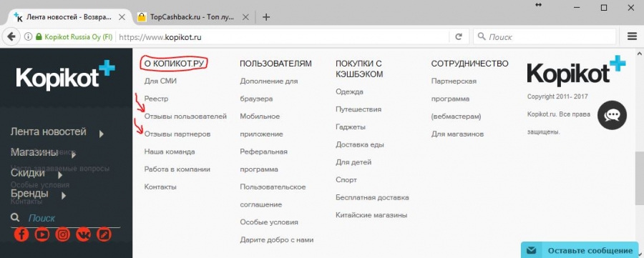Expand the Бренды sidebar arrow
This screenshot has height=258, width=644.
64,196
